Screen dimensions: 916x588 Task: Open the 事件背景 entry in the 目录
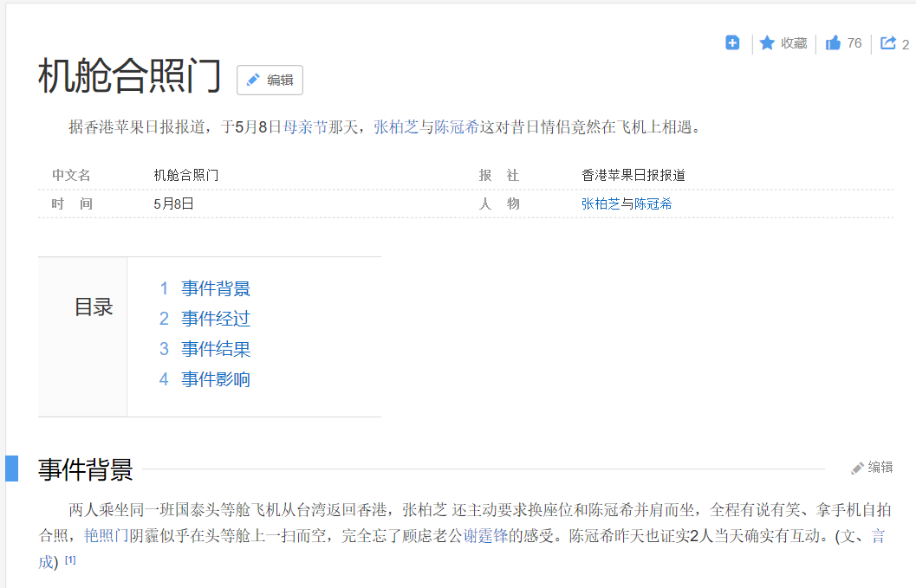(214, 288)
